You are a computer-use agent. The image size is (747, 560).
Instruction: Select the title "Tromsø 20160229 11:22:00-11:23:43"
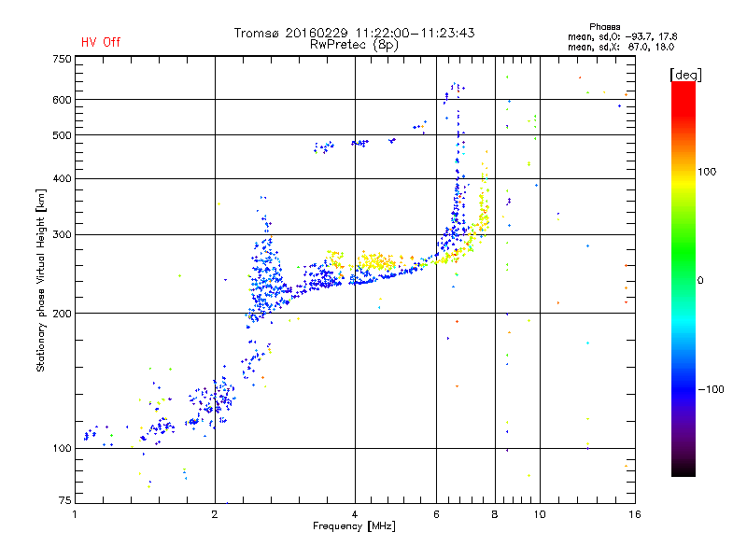click(354, 33)
